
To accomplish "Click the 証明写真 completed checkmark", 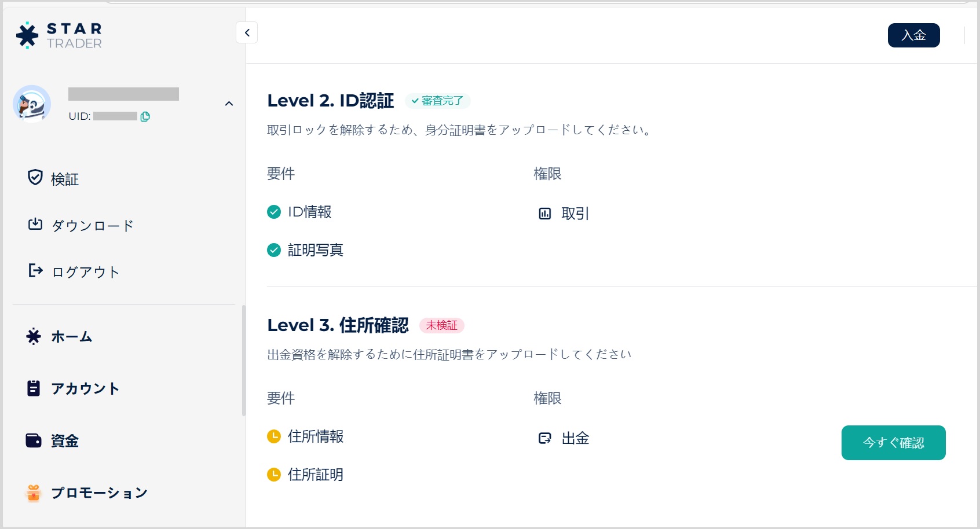I will (274, 250).
